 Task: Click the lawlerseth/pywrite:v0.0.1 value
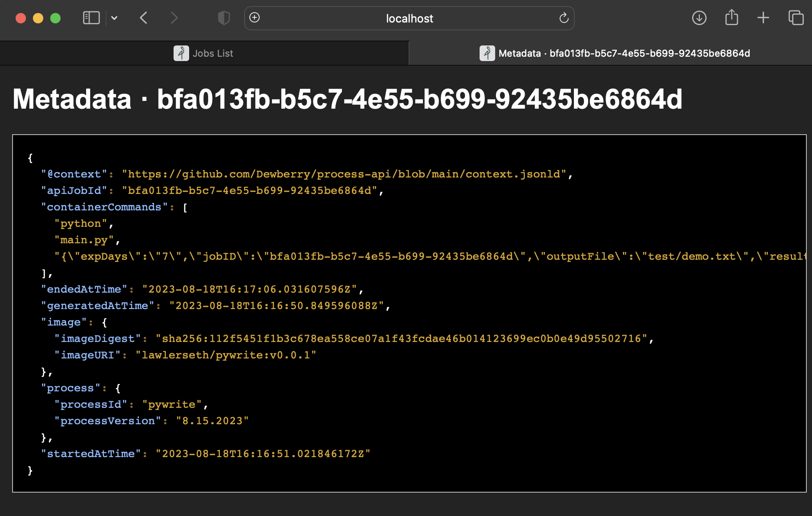(226, 355)
